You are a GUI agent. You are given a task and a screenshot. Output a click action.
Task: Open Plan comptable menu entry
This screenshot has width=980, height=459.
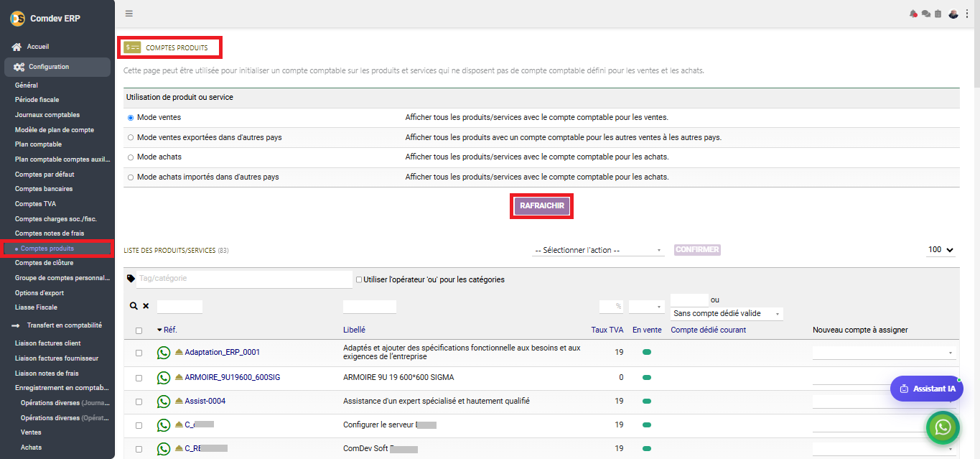coord(38,144)
